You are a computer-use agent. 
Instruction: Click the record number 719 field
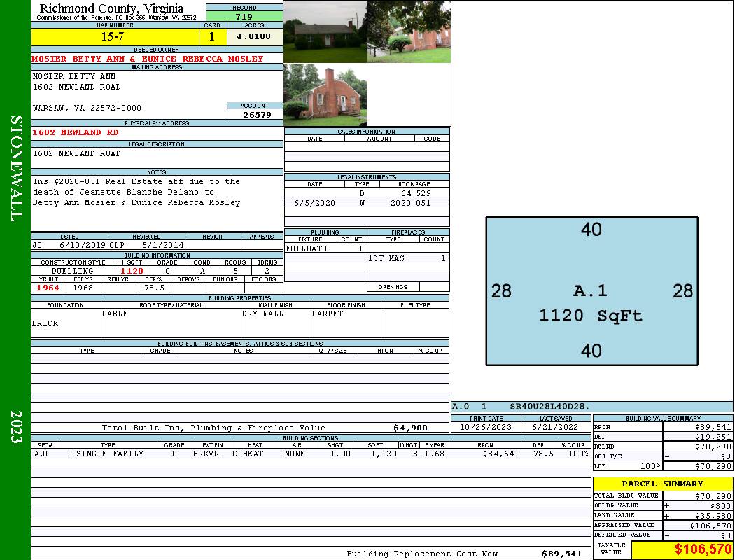click(244, 16)
